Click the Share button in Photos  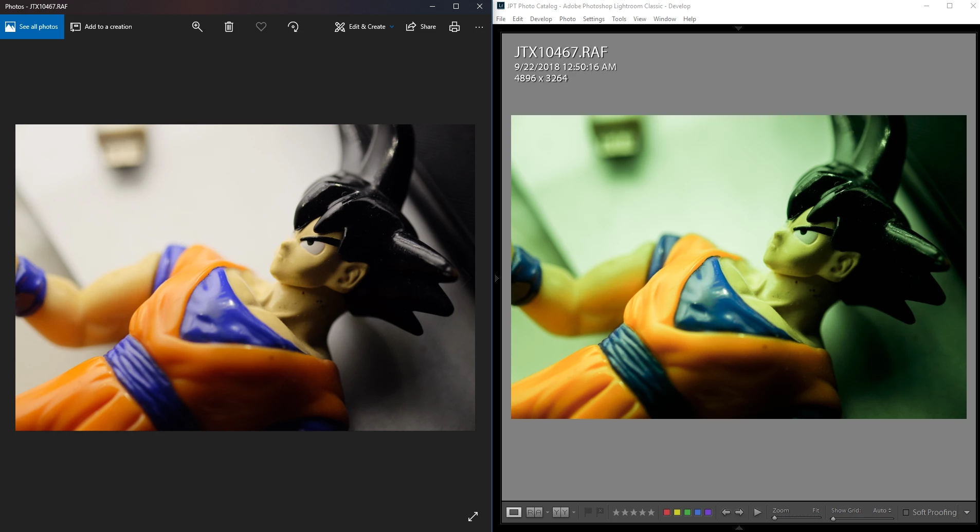click(421, 27)
